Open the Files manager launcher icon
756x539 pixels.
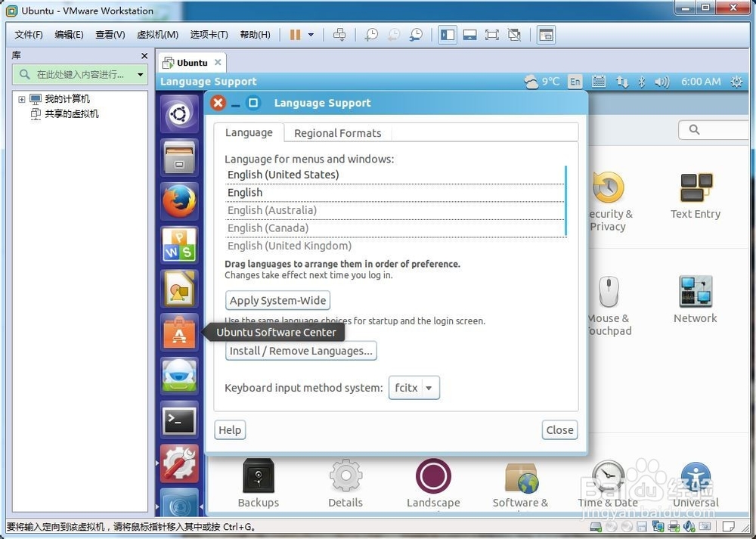point(179,158)
